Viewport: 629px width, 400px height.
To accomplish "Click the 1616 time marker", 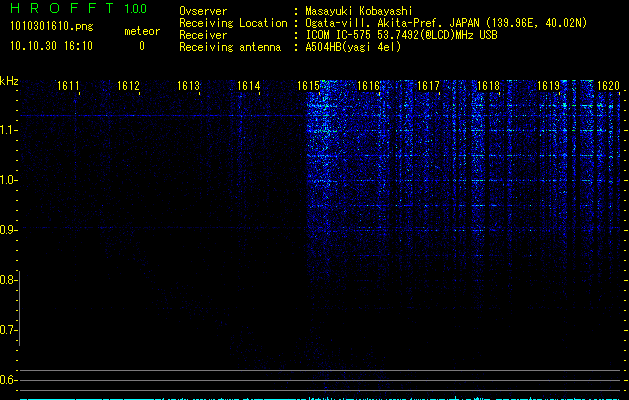I will coord(368,86).
